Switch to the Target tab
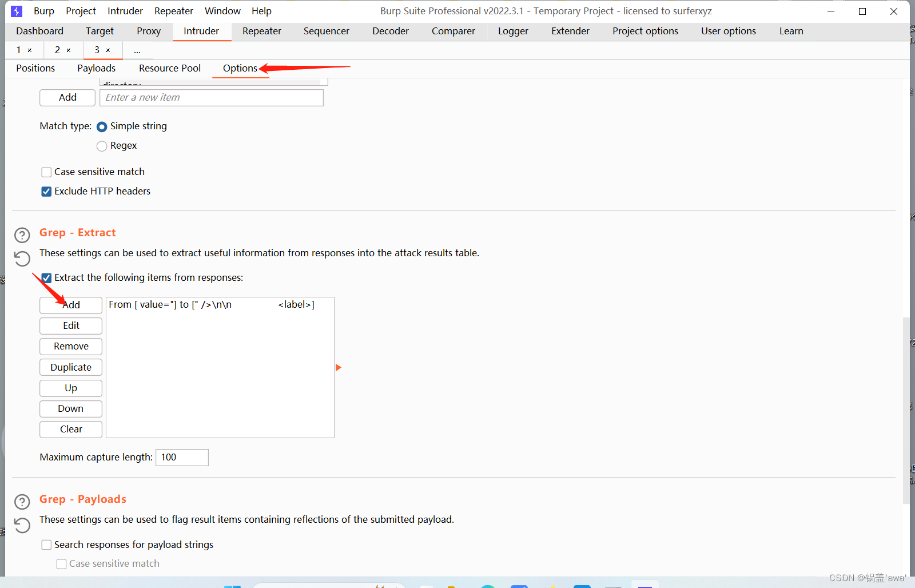Viewport: 915px width, 588px height. click(x=100, y=31)
